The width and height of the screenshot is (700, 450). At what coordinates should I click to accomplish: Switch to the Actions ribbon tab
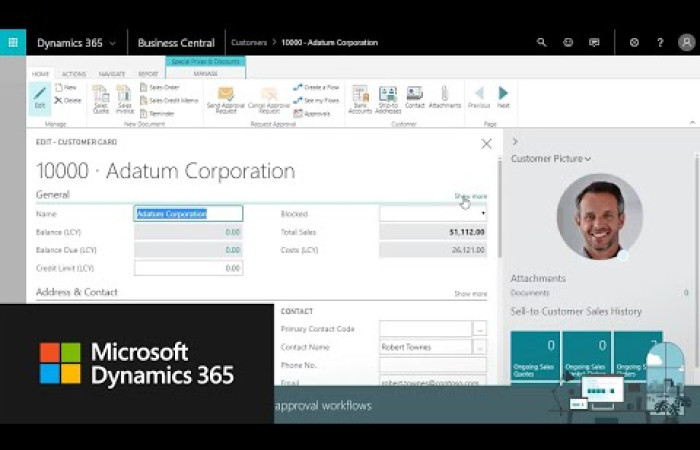(74, 74)
